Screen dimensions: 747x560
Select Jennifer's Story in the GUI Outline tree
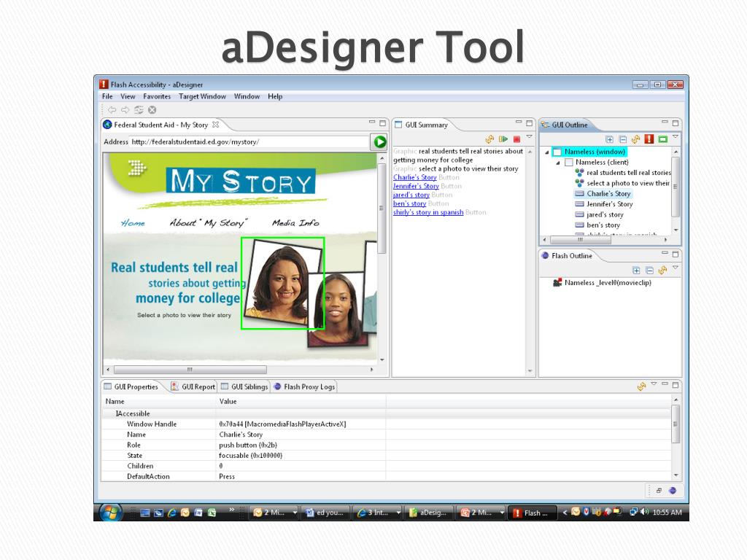click(609, 204)
